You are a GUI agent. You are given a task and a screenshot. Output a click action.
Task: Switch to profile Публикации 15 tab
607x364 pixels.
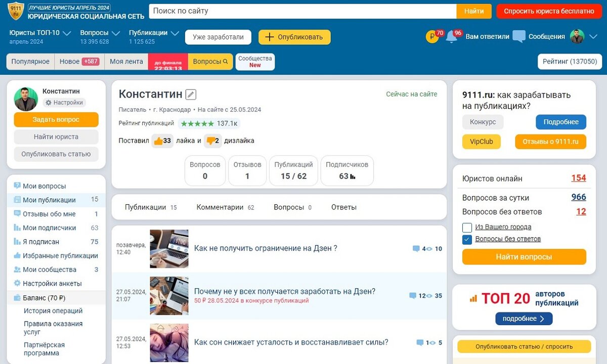click(x=151, y=207)
